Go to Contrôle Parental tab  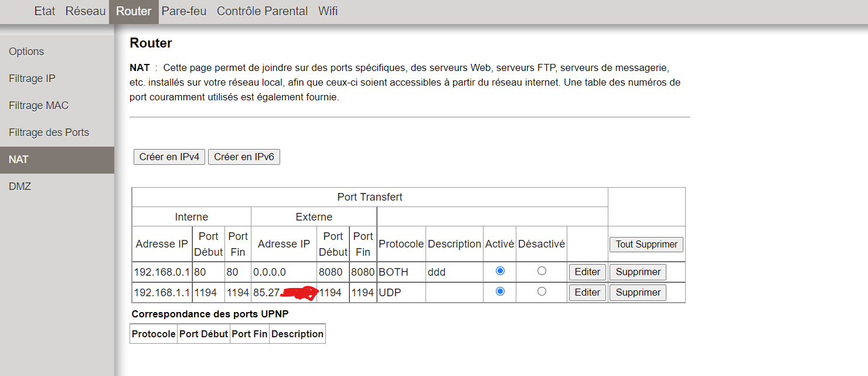262,11
